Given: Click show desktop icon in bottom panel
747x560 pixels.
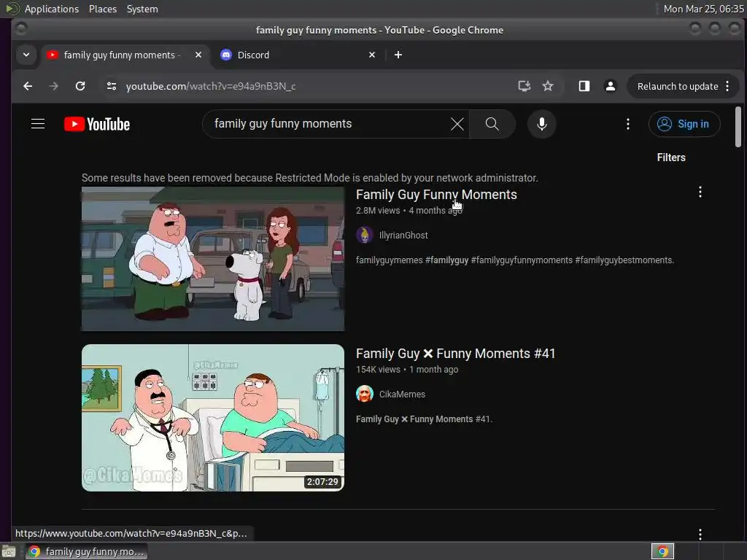Looking at the screenshot, I should pos(9,552).
